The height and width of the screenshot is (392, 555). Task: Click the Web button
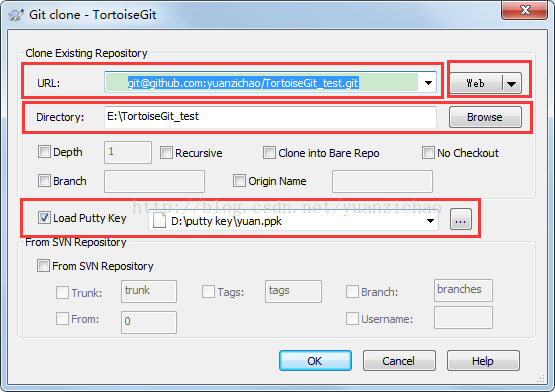476,84
